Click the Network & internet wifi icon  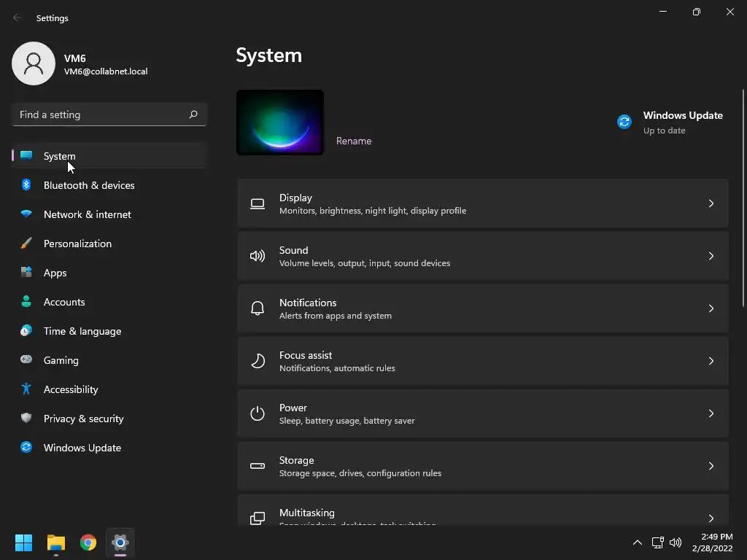(26, 214)
